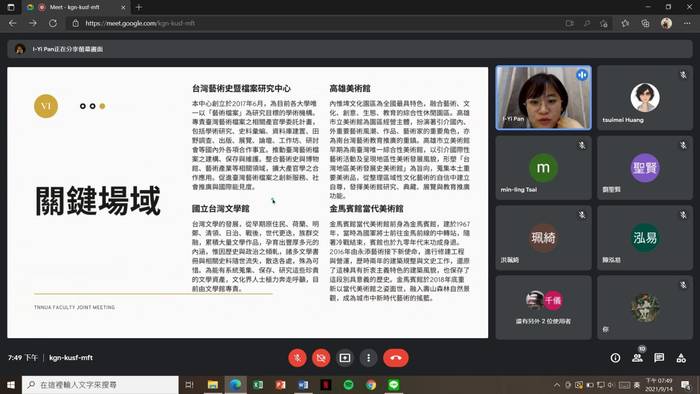Switch to Microsoft Edge on the taskbar
700x394 pixels.
[x=235, y=385]
